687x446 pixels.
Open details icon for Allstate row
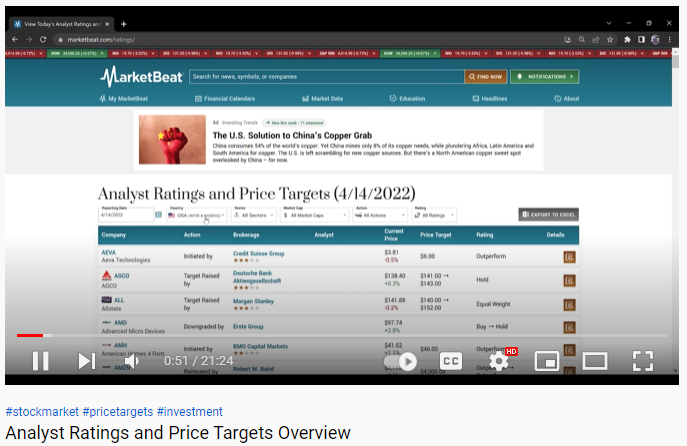point(569,304)
